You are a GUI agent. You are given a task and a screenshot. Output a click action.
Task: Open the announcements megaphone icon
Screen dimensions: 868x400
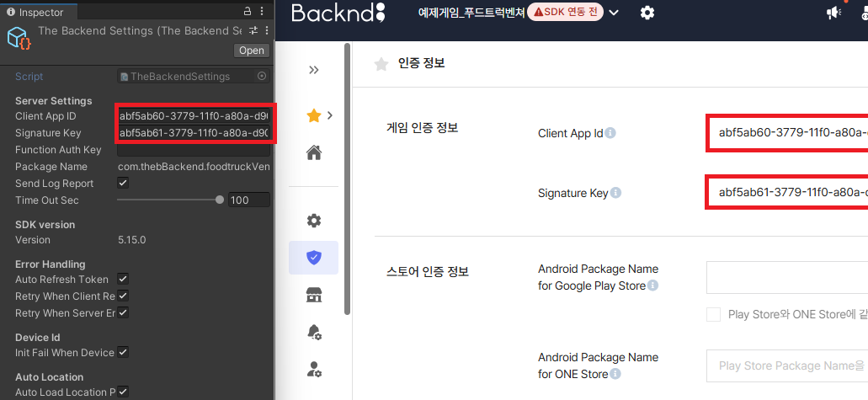tap(833, 12)
